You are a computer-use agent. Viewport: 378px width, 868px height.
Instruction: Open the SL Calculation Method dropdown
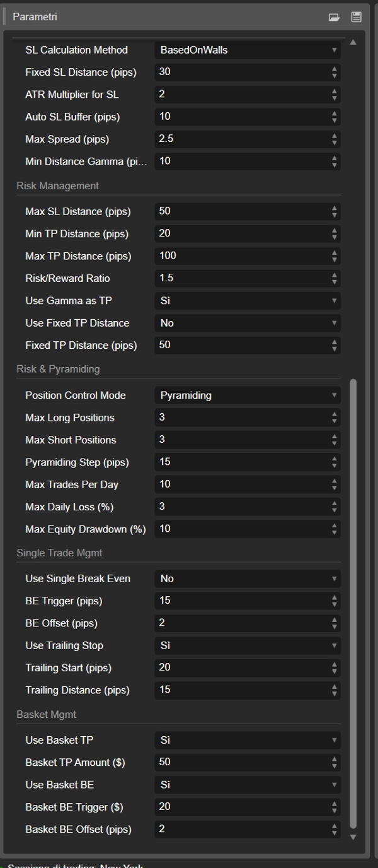click(x=247, y=50)
